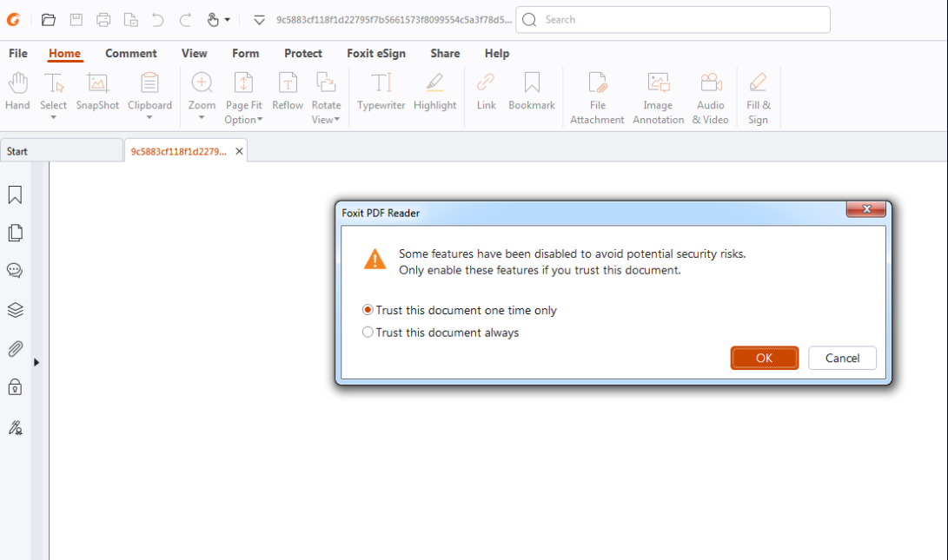948x560 pixels.
Task: Switch to the Comment ribbon tab
Action: tap(130, 53)
